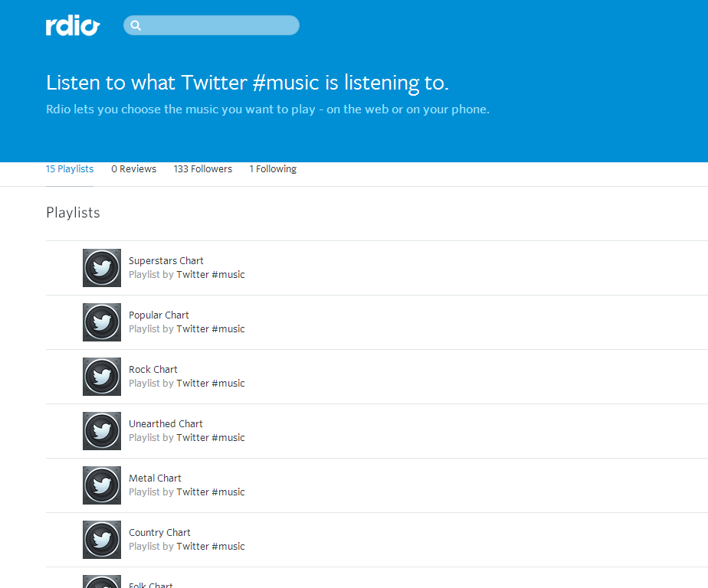Open Rock Chart playlist thumbnail

coord(102,377)
